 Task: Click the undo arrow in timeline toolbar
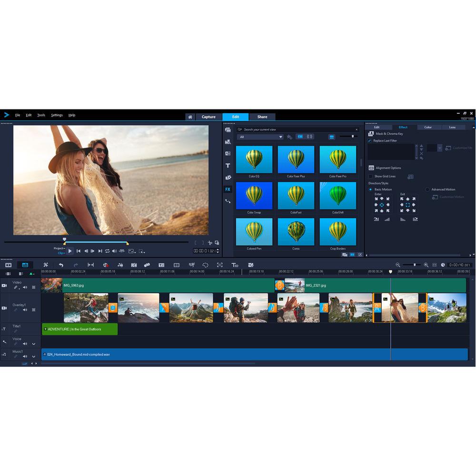coord(61,265)
